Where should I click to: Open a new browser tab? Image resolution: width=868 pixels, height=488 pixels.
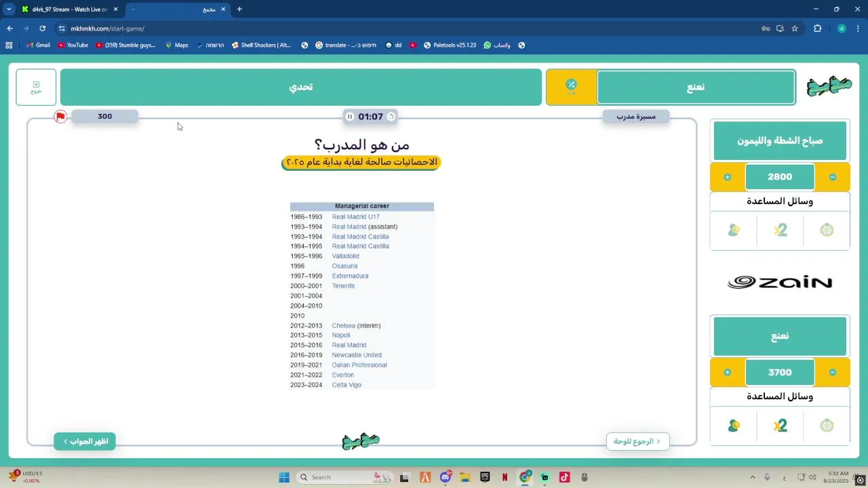239,9
